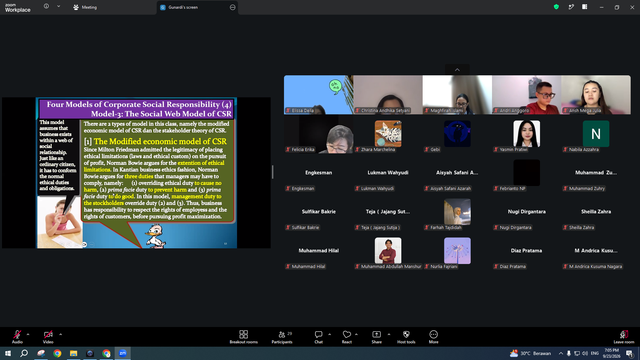This screenshot has width=640, height=360.
Task: Open React emoji menu
Action: pos(347,337)
